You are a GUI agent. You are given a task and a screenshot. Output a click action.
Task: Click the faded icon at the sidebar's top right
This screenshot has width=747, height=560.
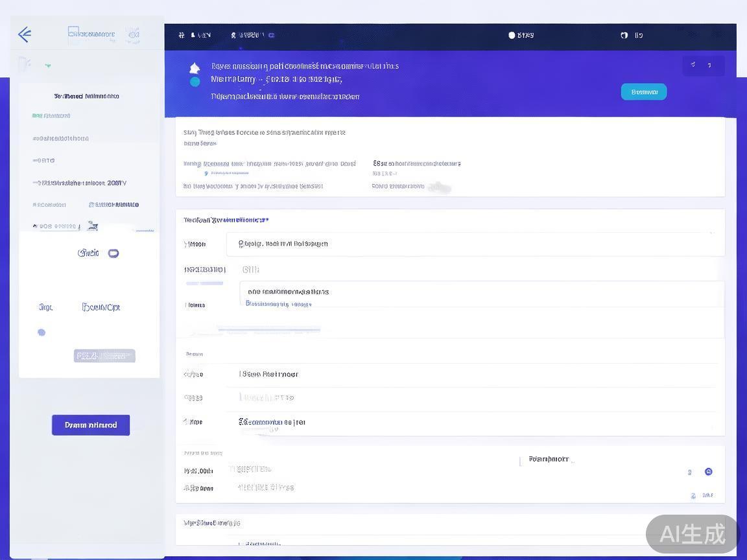[x=133, y=34]
